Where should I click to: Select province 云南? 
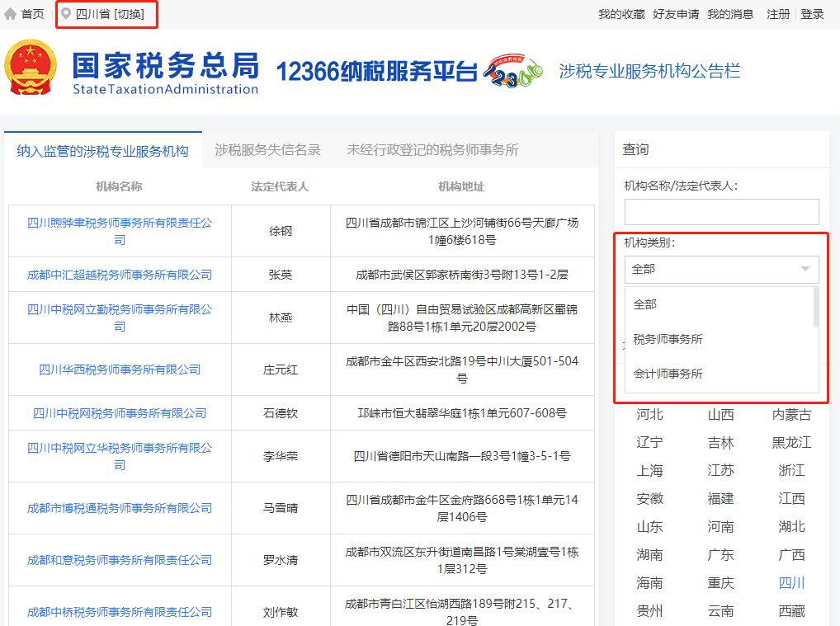720,611
